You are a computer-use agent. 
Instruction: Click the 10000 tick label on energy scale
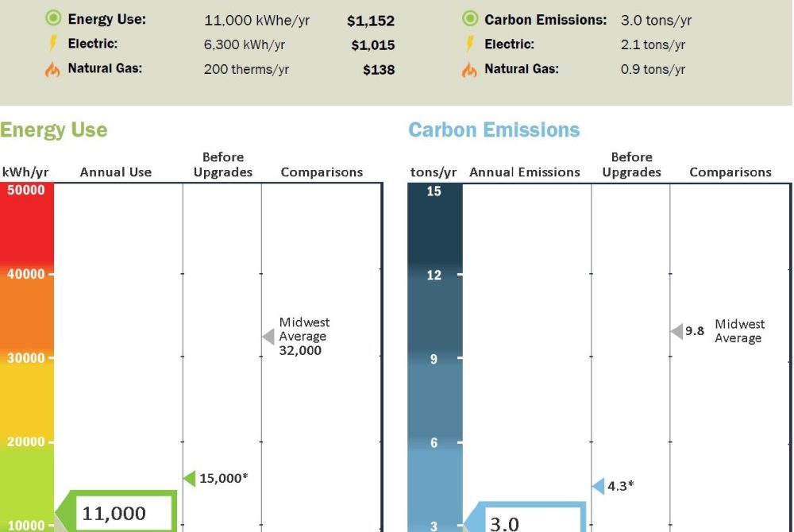[26, 526]
